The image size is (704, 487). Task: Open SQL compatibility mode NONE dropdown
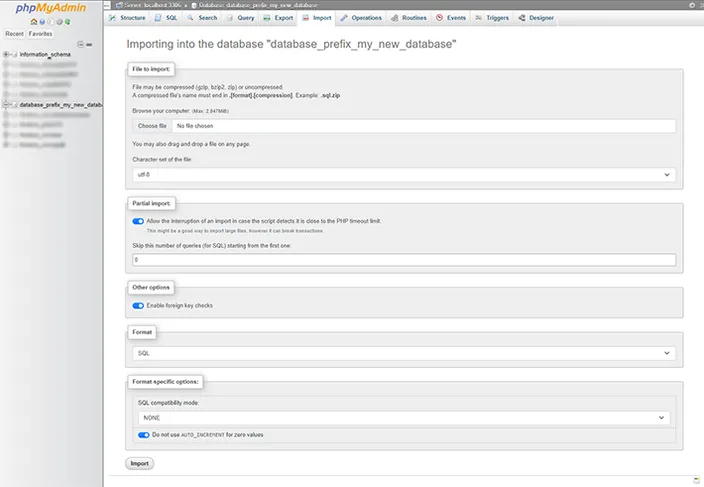(x=404, y=418)
